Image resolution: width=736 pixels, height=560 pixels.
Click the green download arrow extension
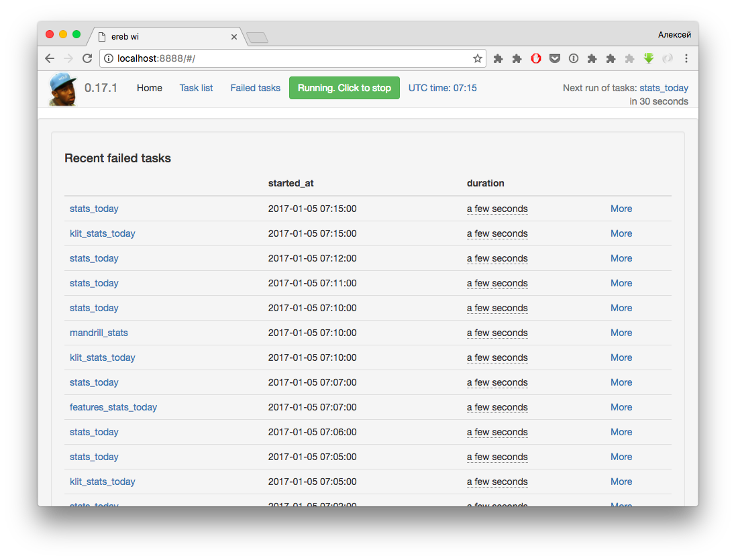click(648, 58)
